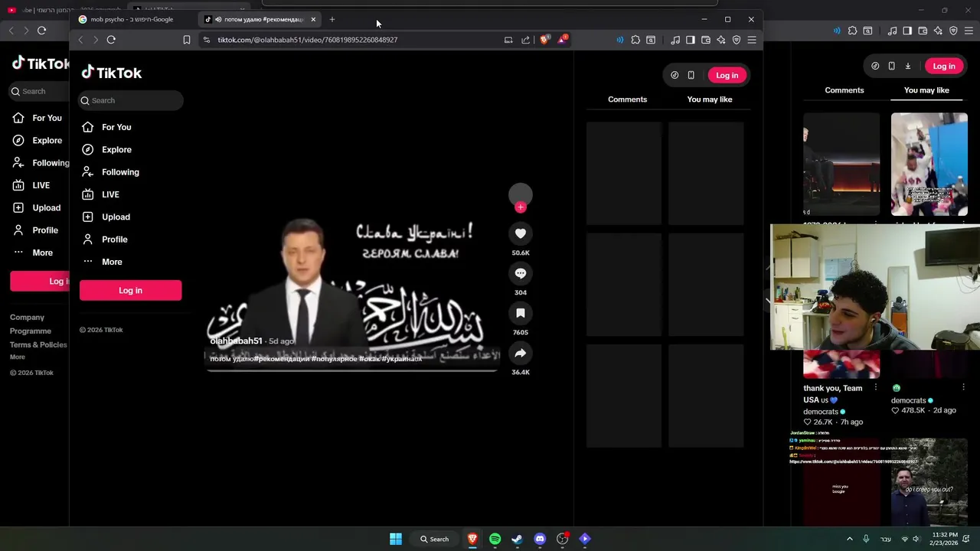Viewport: 980px width, 551px height.
Task: Open Company link in background window footer
Action: (27, 317)
